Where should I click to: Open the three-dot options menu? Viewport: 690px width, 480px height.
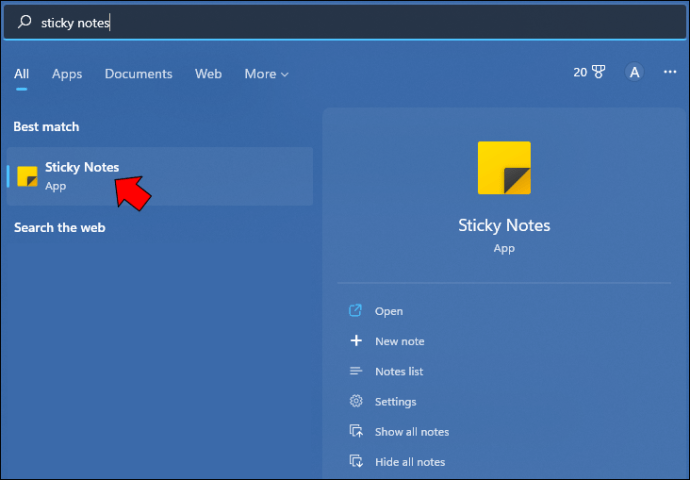click(670, 72)
